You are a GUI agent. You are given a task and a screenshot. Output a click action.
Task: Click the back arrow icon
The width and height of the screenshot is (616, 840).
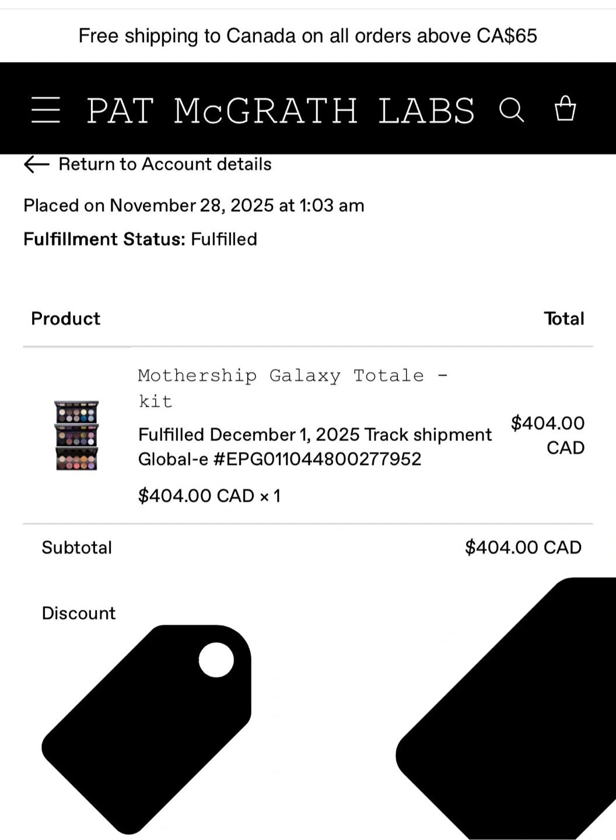pyautogui.click(x=36, y=164)
